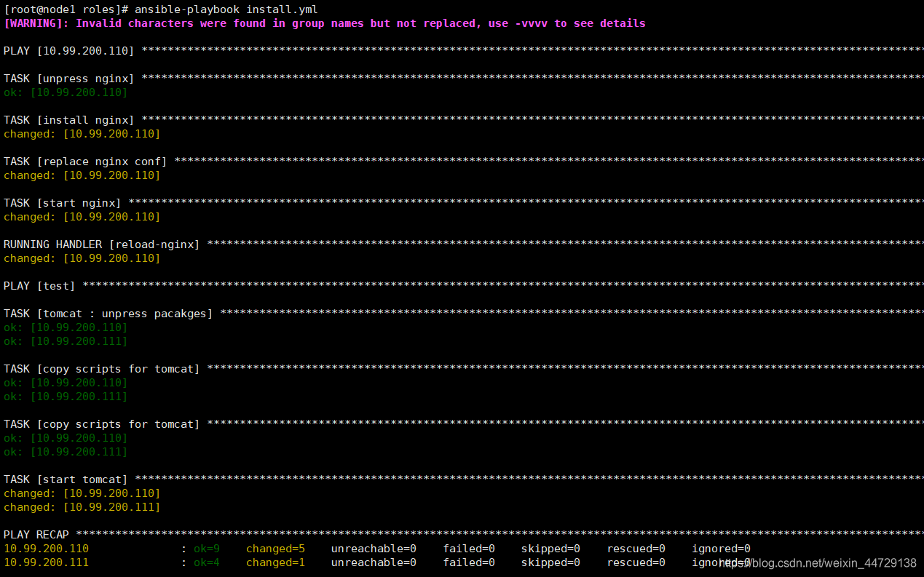Select the 'PLAY [test]' header line
The height and width of the screenshot is (577, 924).
tap(463, 286)
